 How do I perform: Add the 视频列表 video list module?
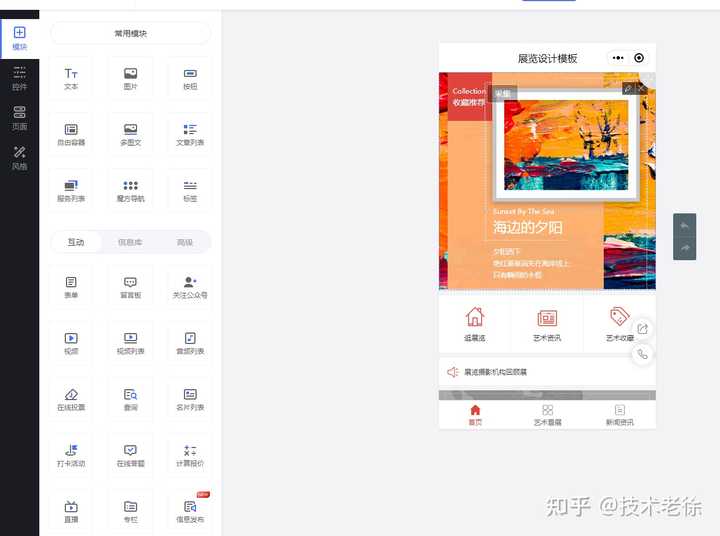(x=130, y=343)
